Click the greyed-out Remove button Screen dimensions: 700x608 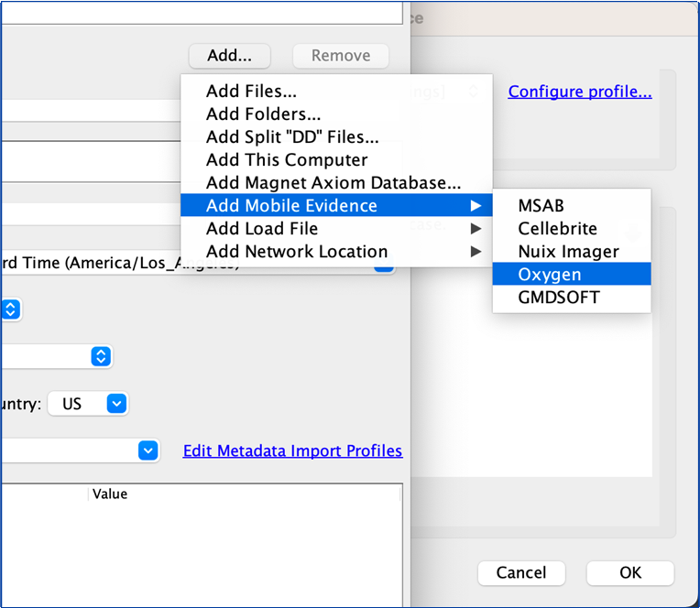pyautogui.click(x=341, y=56)
